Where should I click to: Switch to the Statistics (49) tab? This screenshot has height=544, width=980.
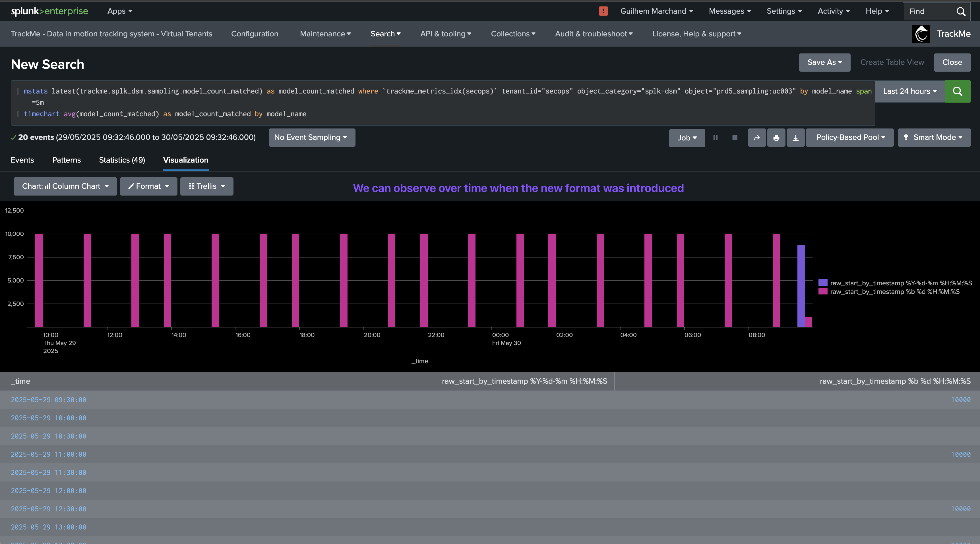pos(122,160)
